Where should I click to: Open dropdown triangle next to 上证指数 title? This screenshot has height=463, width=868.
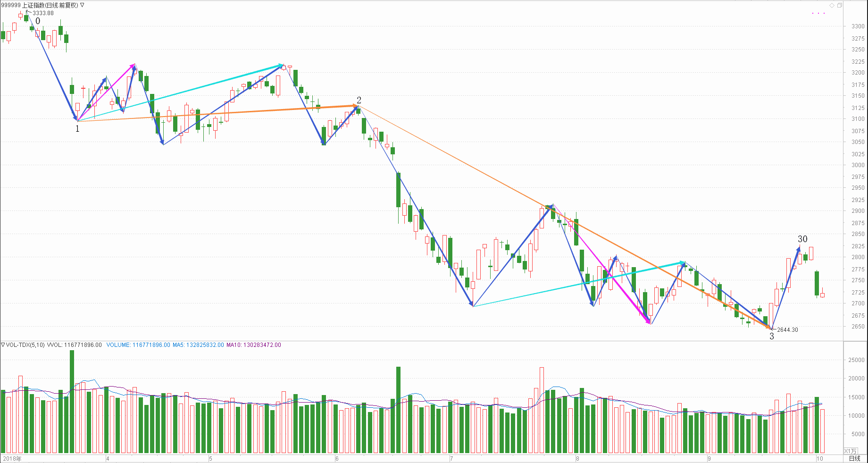[83, 5]
